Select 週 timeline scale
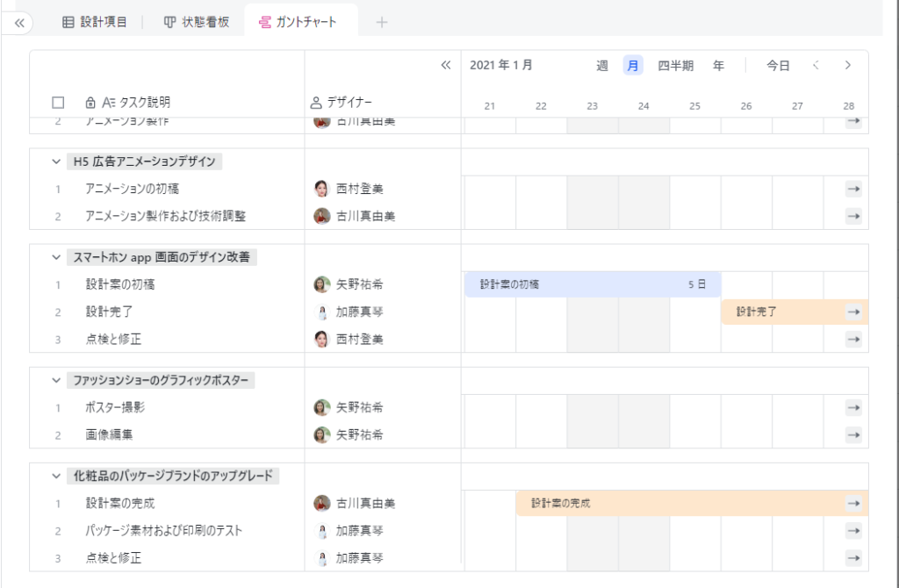Screen dimensions: 899x588 point(602,65)
